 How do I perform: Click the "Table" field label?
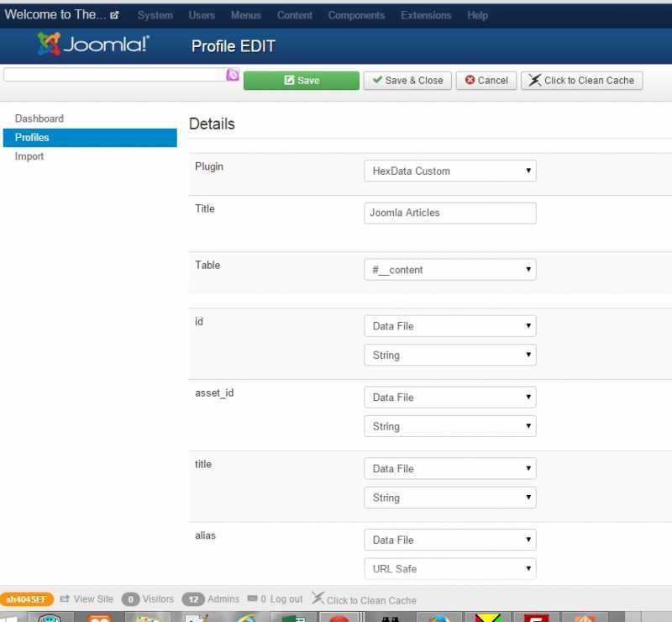(x=207, y=265)
